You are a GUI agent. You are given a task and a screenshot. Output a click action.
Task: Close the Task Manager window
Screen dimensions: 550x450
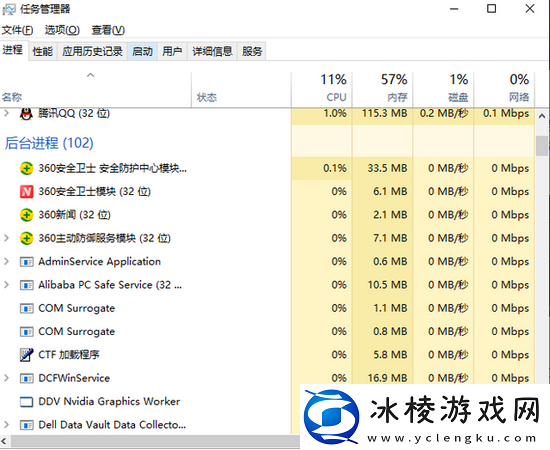click(530, 8)
